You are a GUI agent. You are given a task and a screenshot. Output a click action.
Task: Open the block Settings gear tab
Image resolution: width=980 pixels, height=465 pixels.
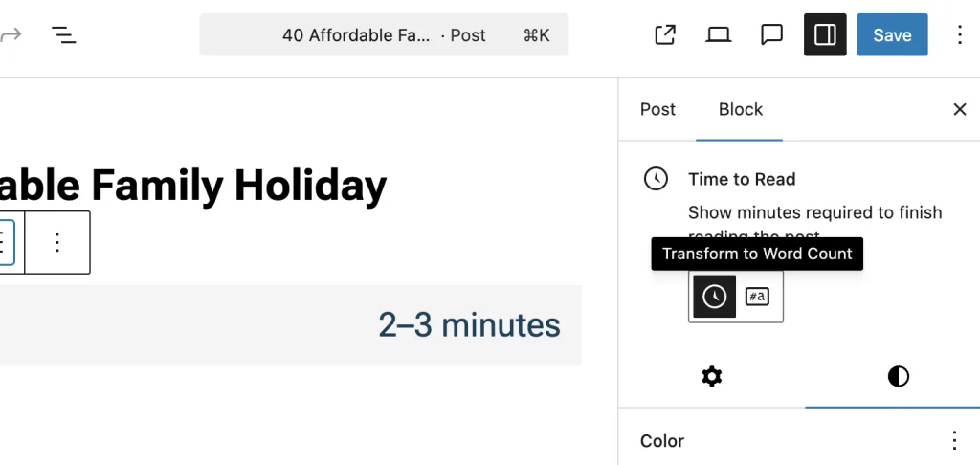point(711,377)
